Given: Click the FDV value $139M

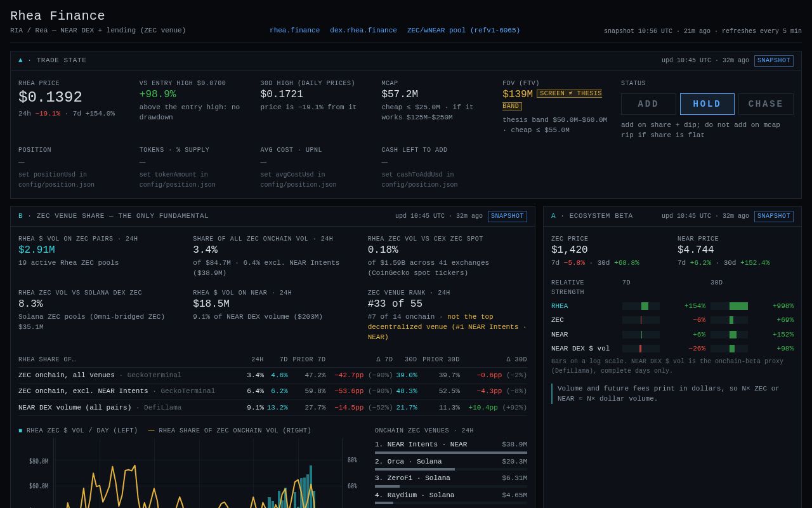Looking at the screenshot, I should pyautogui.click(x=518, y=94).
